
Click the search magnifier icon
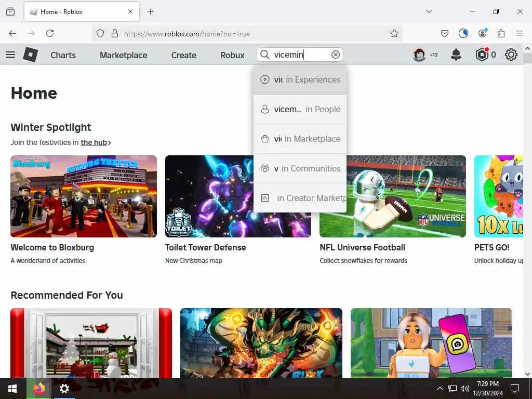[x=265, y=55]
